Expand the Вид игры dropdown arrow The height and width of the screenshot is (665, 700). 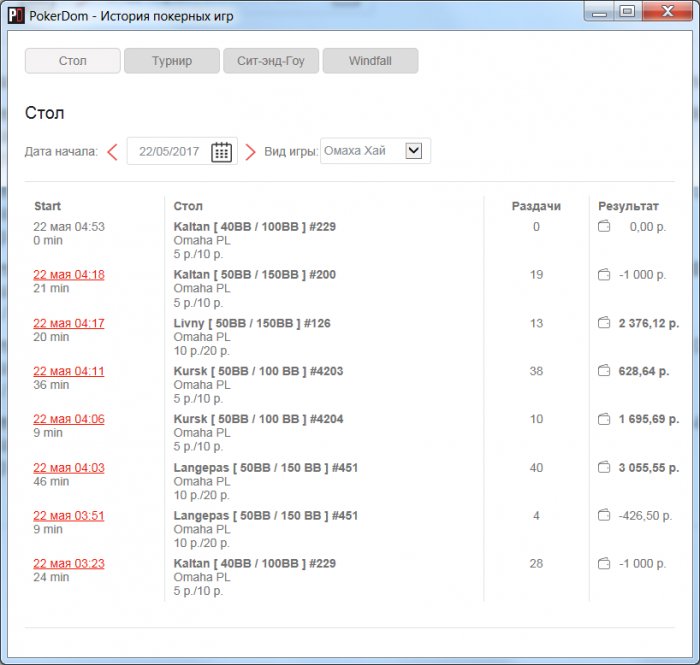click(x=413, y=150)
